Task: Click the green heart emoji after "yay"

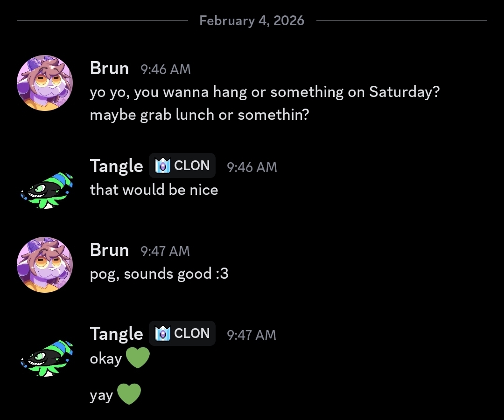Action: pyautogui.click(x=129, y=394)
